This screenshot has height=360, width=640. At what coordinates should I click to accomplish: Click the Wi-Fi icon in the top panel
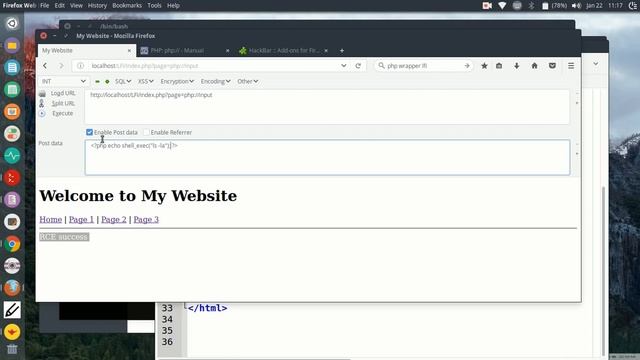pyautogui.click(x=502, y=6)
